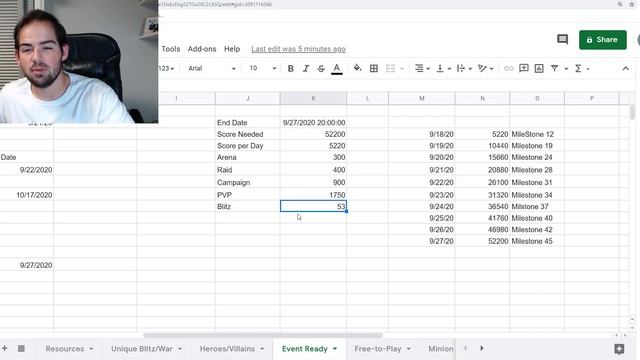Viewport: 640px width, 360px height.
Task: Select PVP value 1750
Action: tap(313, 195)
